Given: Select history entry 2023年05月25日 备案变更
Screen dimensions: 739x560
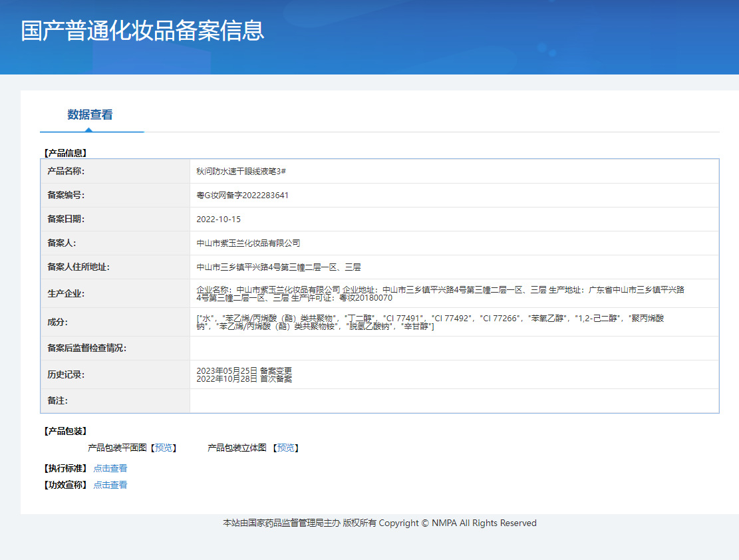Looking at the screenshot, I should click(244, 370).
